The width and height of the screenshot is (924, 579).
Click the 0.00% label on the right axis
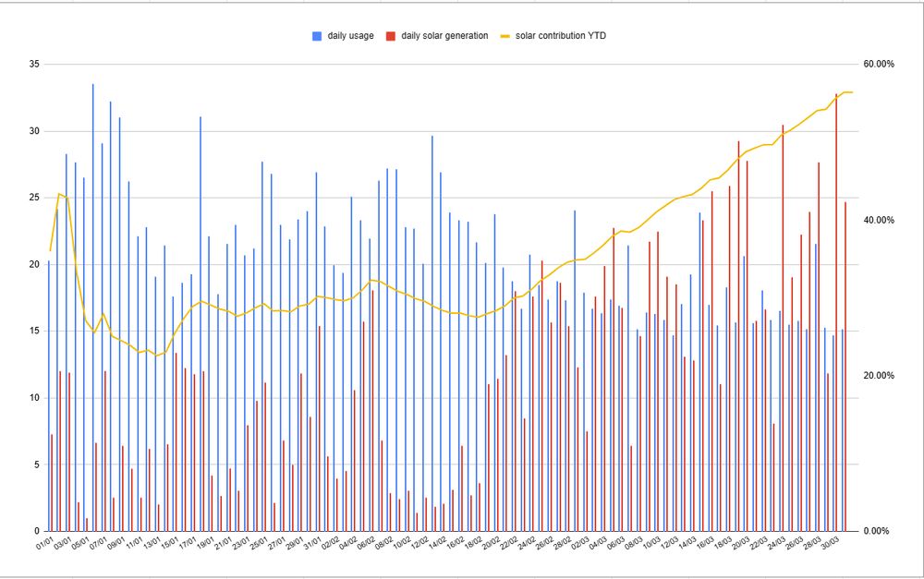coord(874,531)
